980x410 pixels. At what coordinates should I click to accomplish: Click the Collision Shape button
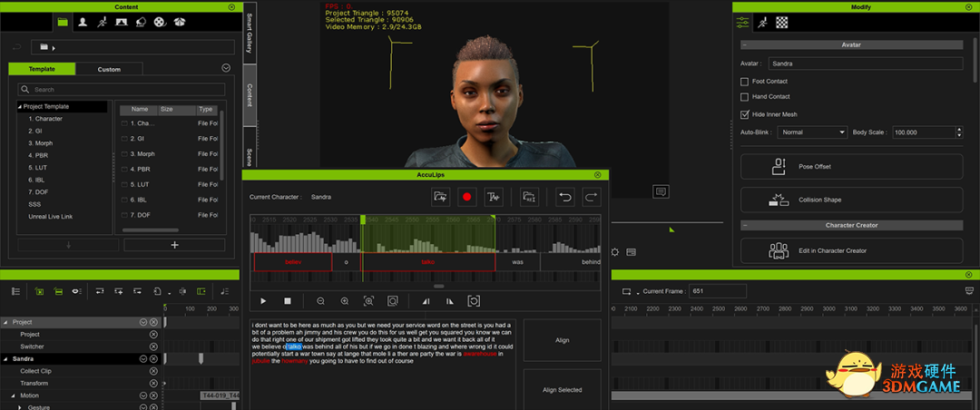pyautogui.click(x=852, y=200)
